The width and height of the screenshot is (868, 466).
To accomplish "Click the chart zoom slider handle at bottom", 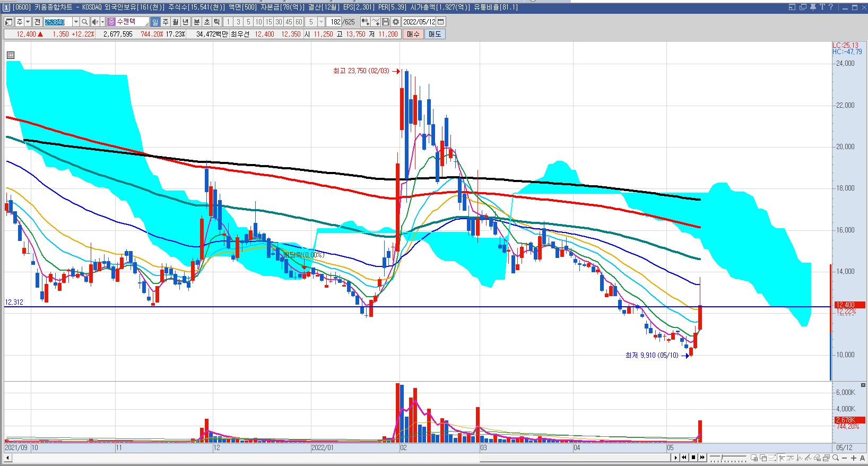I will click(x=722, y=456).
